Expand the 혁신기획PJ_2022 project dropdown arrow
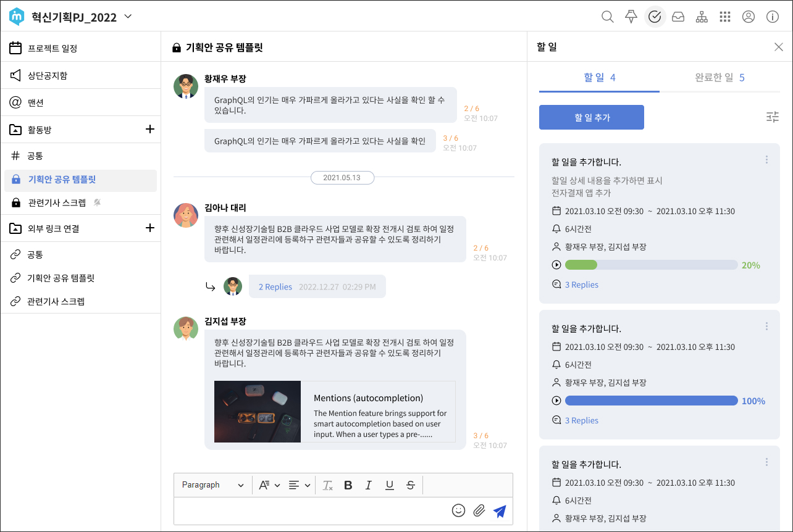 (x=128, y=17)
